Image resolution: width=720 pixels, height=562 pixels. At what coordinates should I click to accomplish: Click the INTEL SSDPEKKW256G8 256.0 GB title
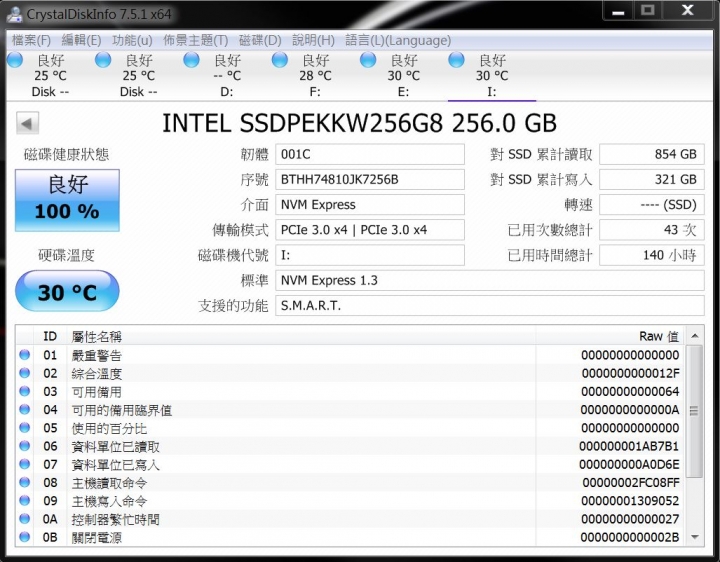360,123
